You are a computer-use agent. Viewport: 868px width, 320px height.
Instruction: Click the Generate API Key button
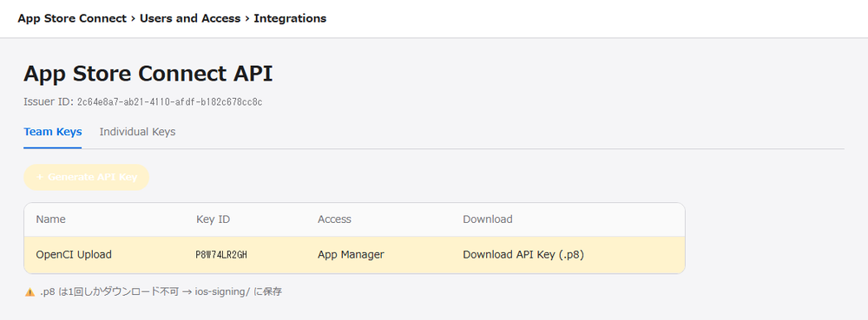(x=86, y=177)
